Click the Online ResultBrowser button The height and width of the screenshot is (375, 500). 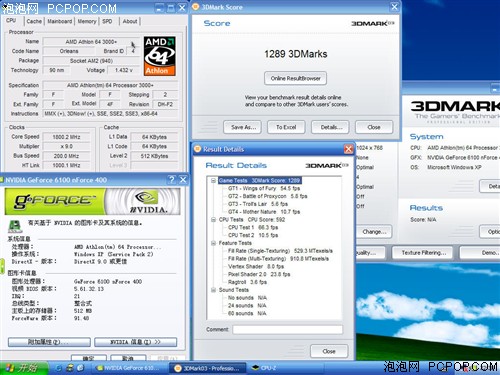[295, 78]
